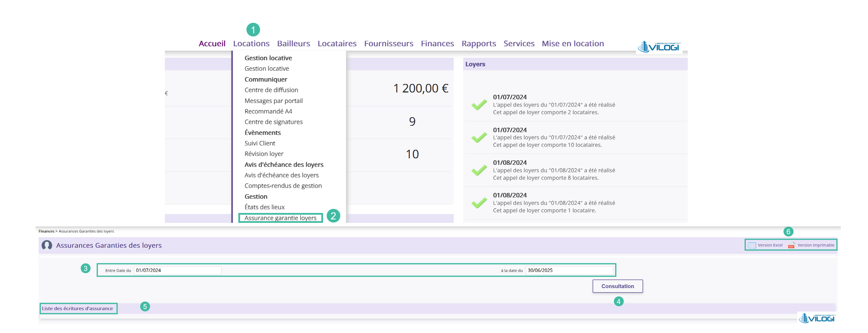Open Centre de signatures
Image resolution: width=868 pixels, height=333 pixels.
click(x=273, y=122)
